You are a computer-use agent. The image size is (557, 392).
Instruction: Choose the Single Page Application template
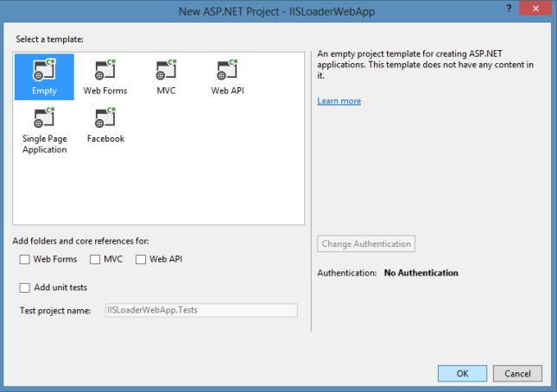44,130
